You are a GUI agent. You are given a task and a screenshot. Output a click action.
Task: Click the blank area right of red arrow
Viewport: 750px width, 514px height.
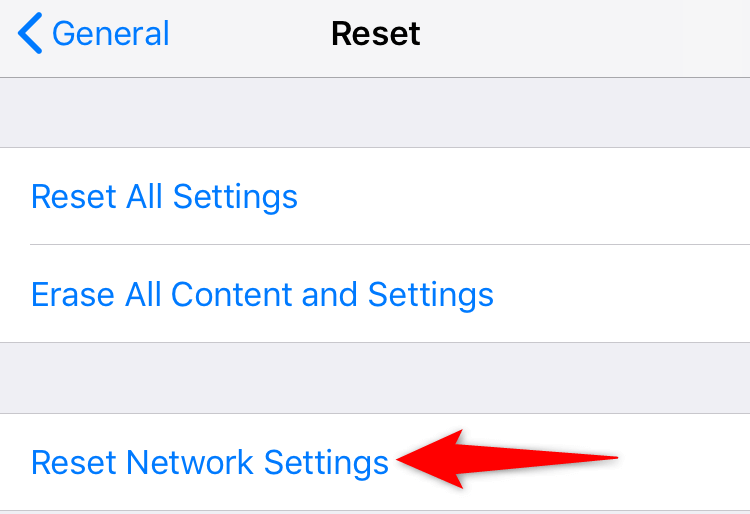tap(684, 461)
